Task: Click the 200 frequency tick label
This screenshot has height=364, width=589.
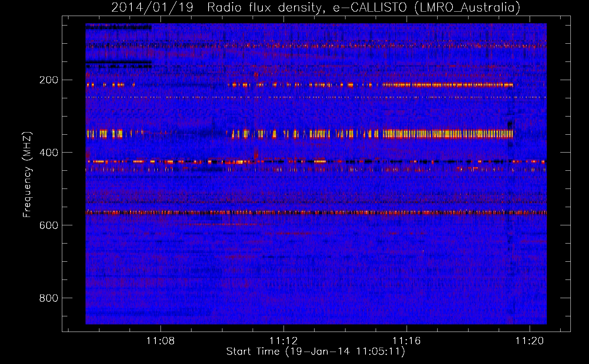Action: [49, 80]
